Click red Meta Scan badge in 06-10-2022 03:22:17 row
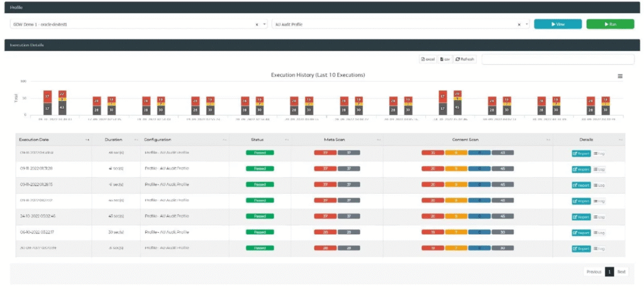644x297 pixels. click(325, 232)
